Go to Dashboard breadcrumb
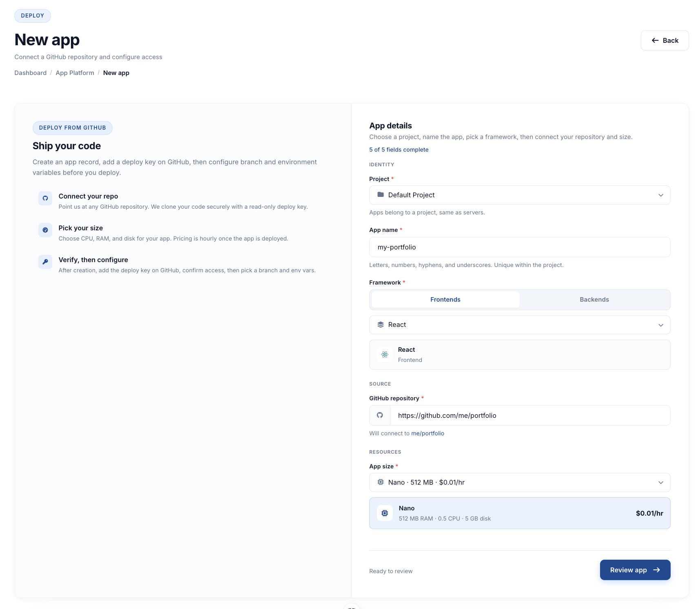This screenshot has height=609, width=700. click(x=31, y=73)
